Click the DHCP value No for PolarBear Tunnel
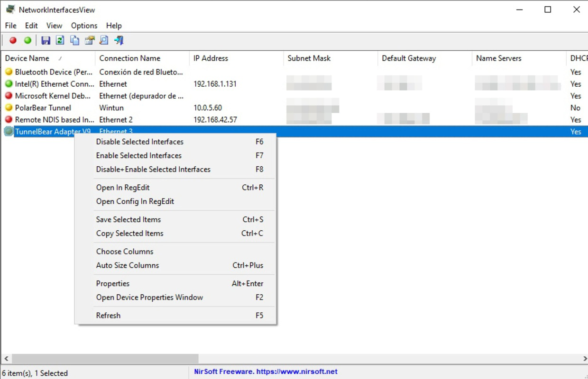The height and width of the screenshot is (379, 588). 575,108
